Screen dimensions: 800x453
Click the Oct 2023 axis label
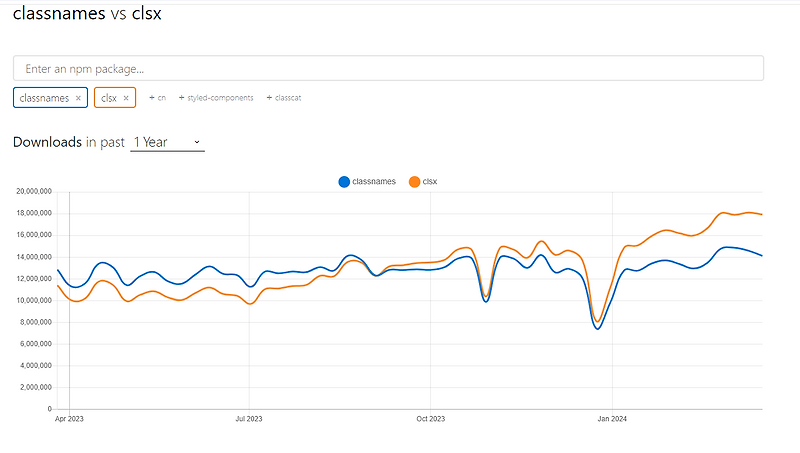point(429,419)
